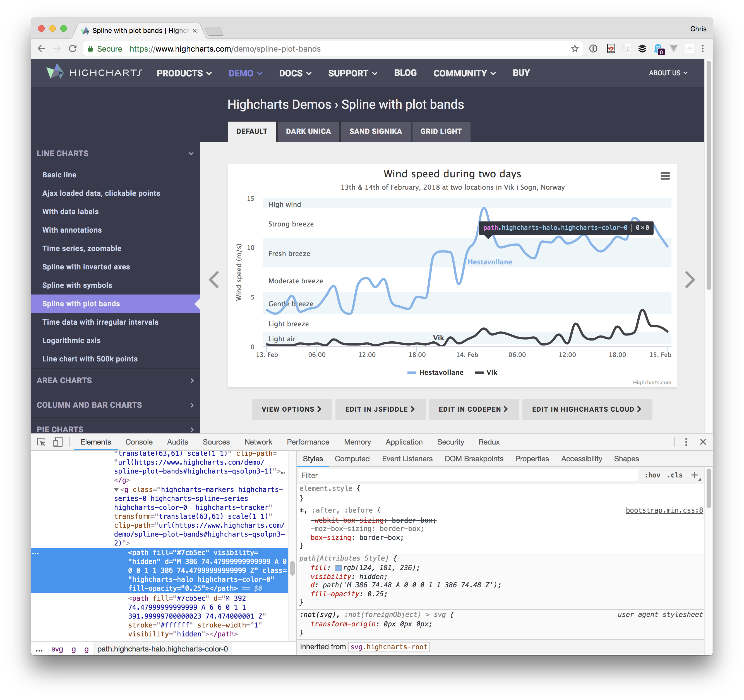Click the fill color swatch rgb(124, 181, 236)
Viewport: 744px width, 700px height.
338,568
